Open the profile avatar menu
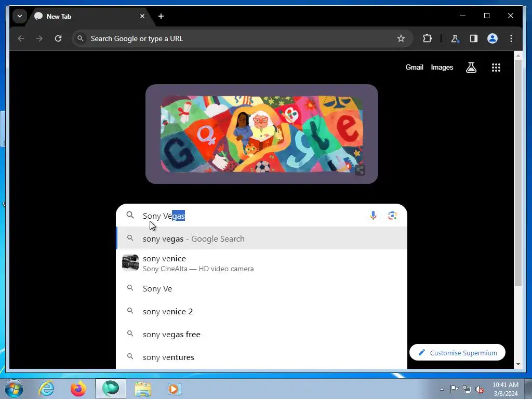Image resolution: width=532 pixels, height=399 pixels. [493, 38]
